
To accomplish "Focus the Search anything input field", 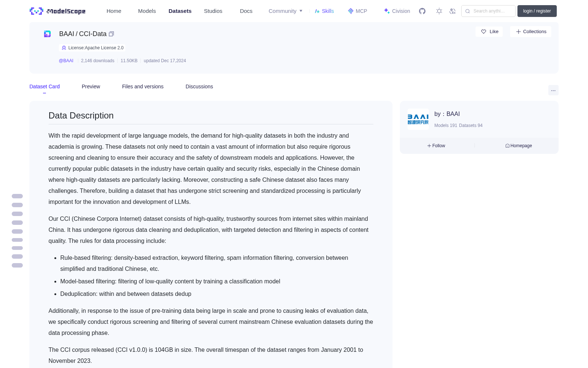I will 488,11.
